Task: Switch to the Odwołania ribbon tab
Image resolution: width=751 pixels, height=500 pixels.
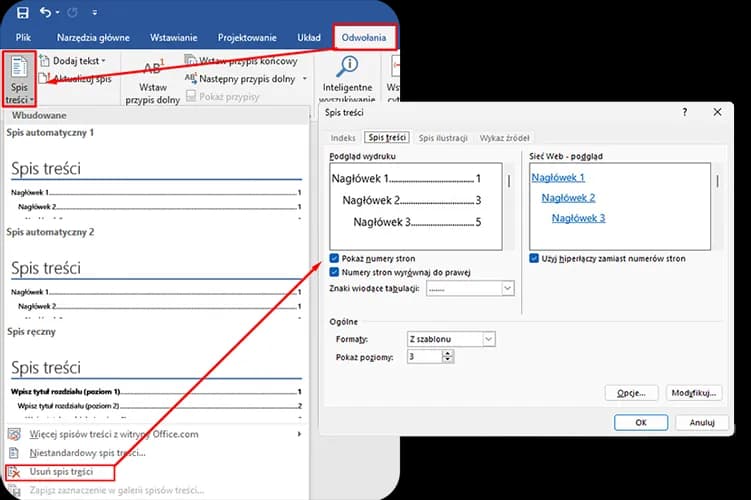Action: pyautogui.click(x=364, y=37)
